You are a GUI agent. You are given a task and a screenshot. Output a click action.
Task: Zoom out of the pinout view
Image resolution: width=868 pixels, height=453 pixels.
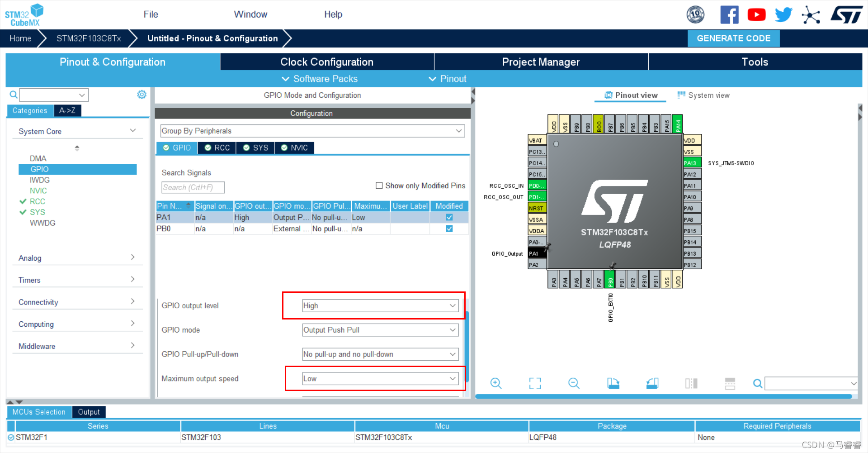[x=574, y=383]
